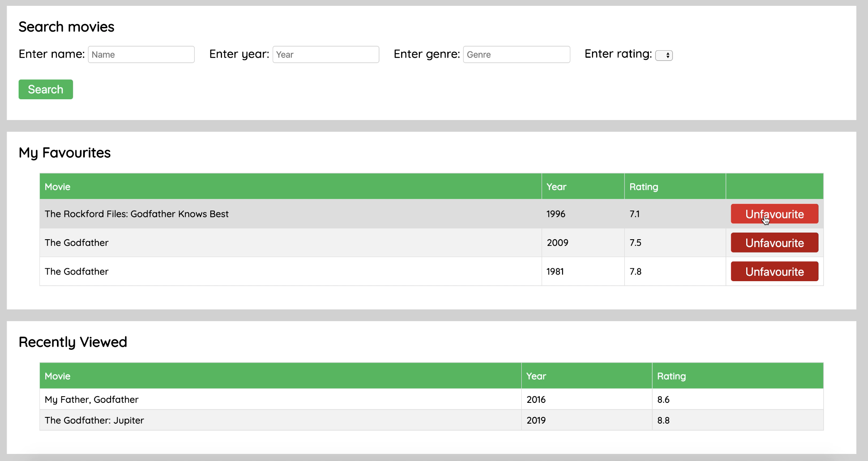This screenshot has width=868, height=461.
Task: Click Movie header in My Favourites table
Action: point(57,187)
